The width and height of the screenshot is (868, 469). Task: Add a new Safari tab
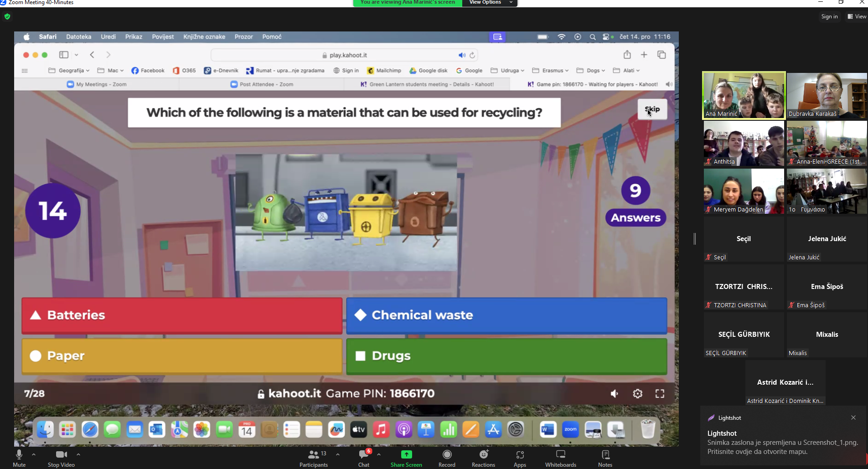pyautogui.click(x=644, y=55)
